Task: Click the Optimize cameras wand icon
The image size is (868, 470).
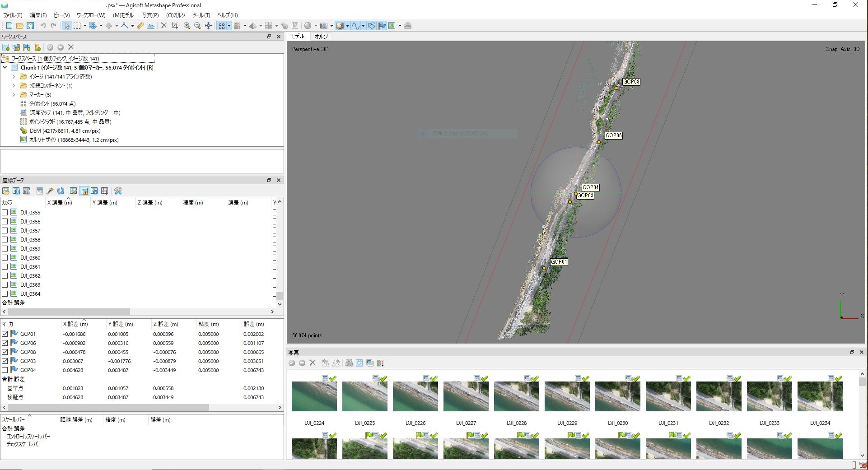Action: [50, 191]
